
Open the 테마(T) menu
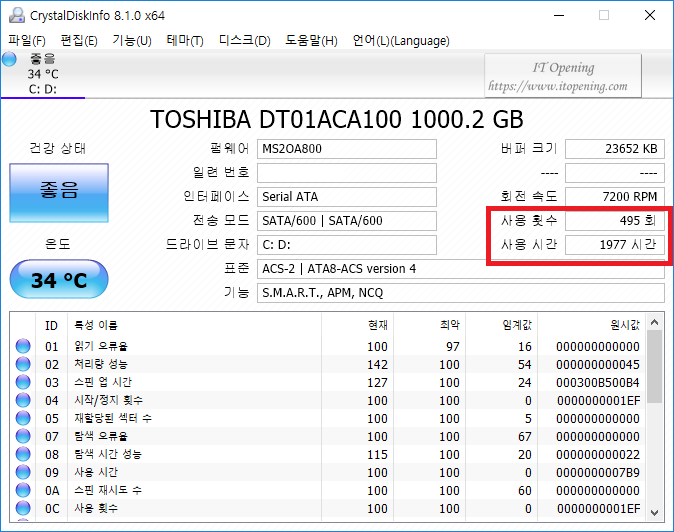coord(185,41)
